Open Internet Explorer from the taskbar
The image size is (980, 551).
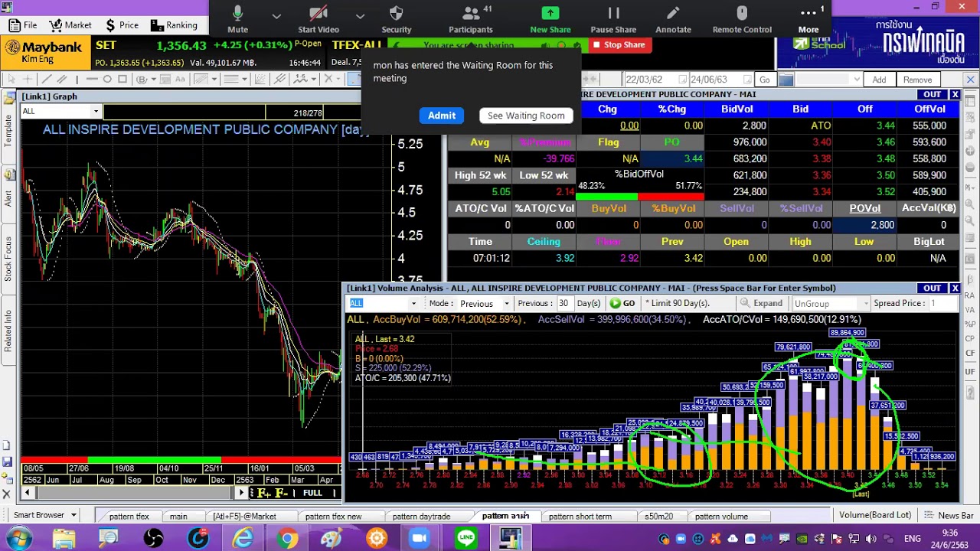click(x=243, y=539)
